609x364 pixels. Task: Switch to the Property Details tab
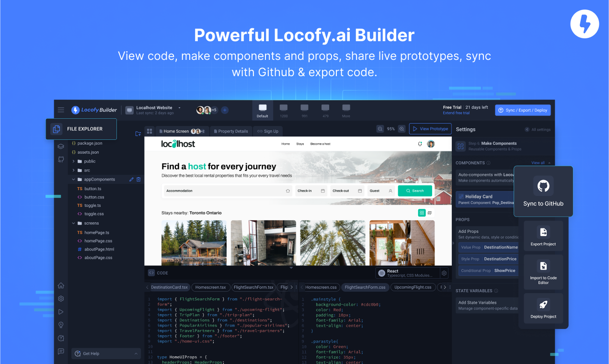pyautogui.click(x=231, y=131)
